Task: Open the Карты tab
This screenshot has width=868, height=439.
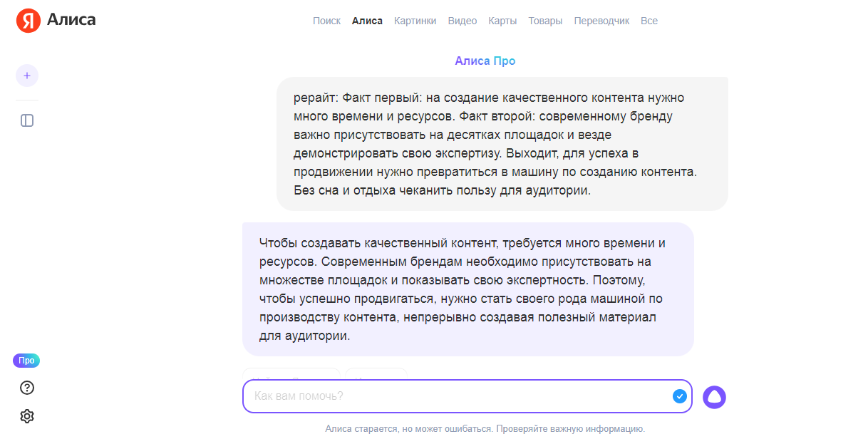Action: point(502,21)
